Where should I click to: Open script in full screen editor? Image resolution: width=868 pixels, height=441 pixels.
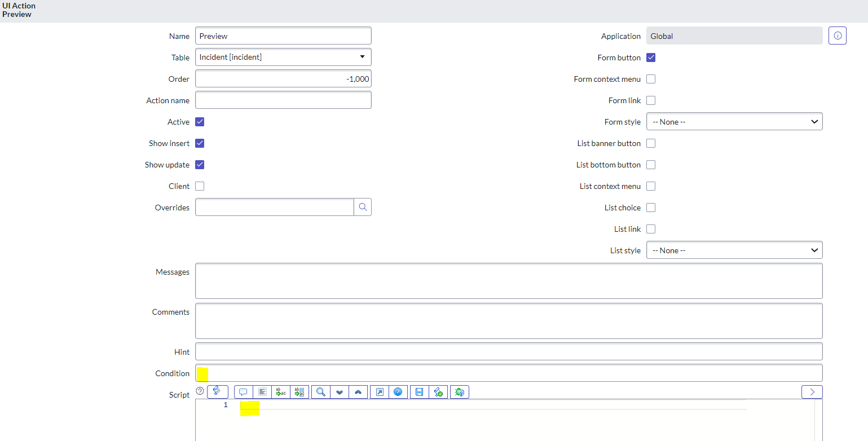tap(379, 391)
